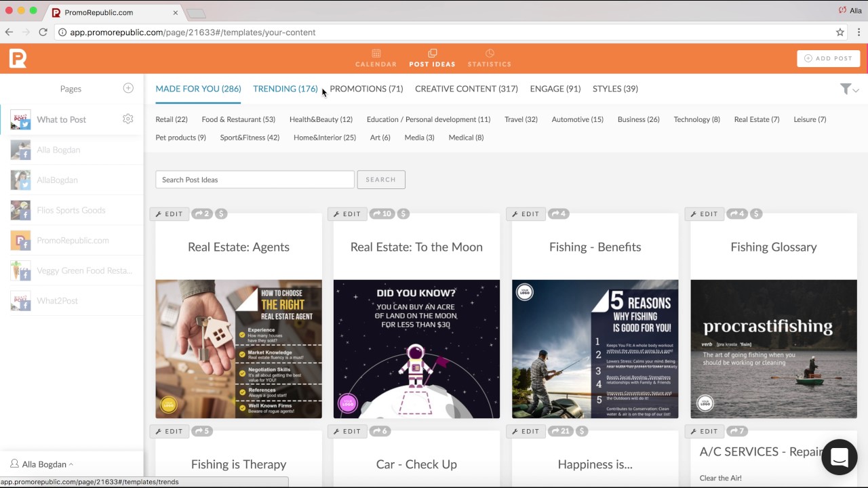Close the PromoRepublic.com browser tab
This screenshot has width=868, height=488.
[x=176, y=12]
